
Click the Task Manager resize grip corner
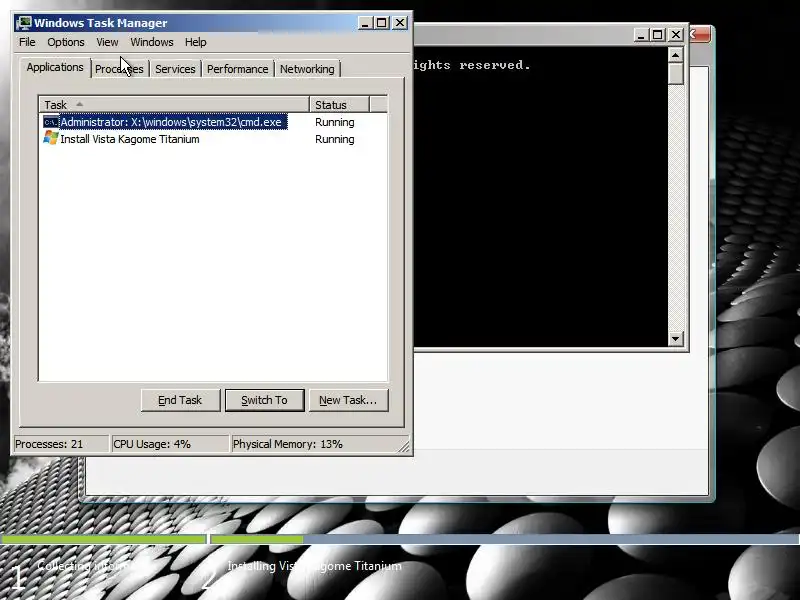click(x=404, y=446)
